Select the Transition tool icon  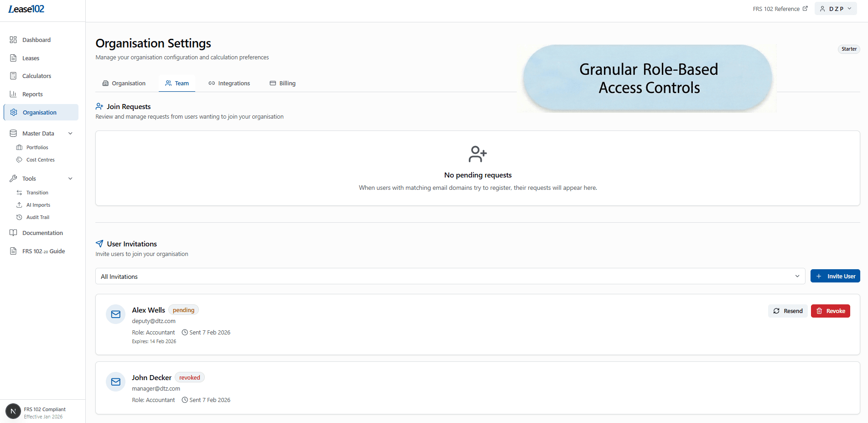[x=19, y=193]
